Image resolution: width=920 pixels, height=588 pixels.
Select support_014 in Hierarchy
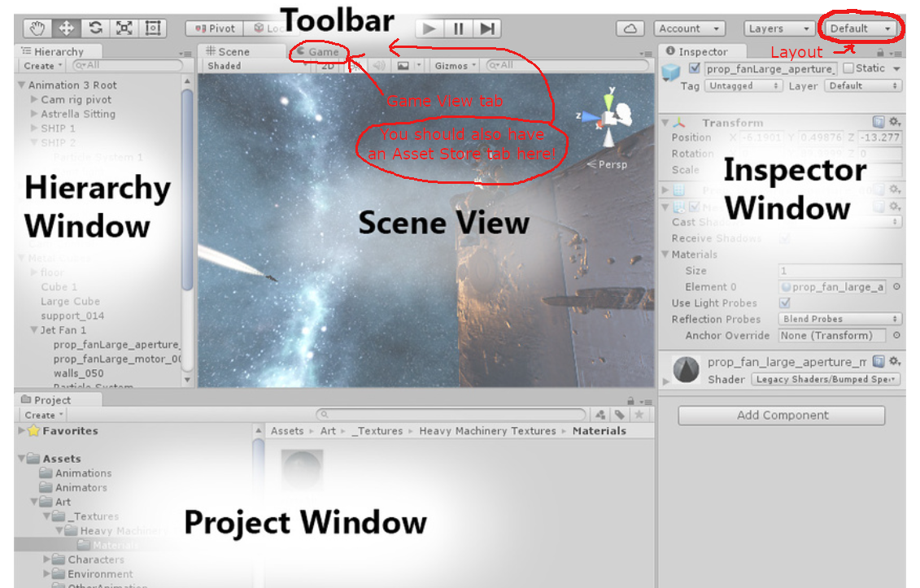(72, 316)
